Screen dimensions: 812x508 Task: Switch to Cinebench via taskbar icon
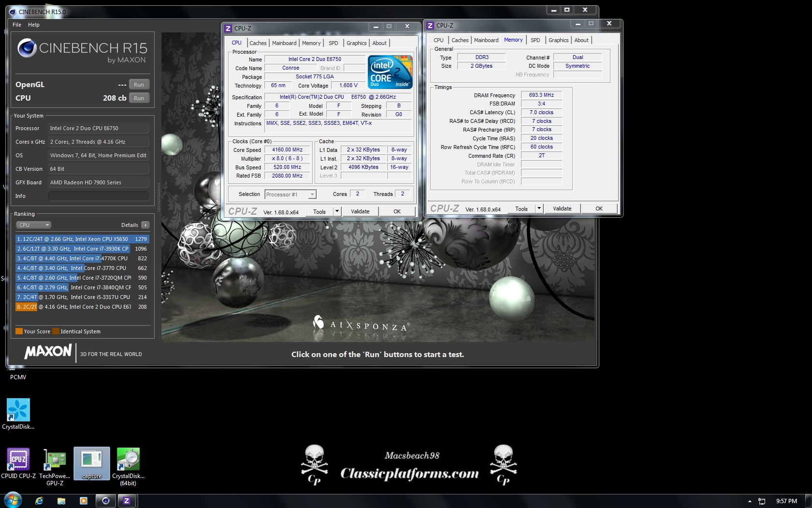(105, 501)
